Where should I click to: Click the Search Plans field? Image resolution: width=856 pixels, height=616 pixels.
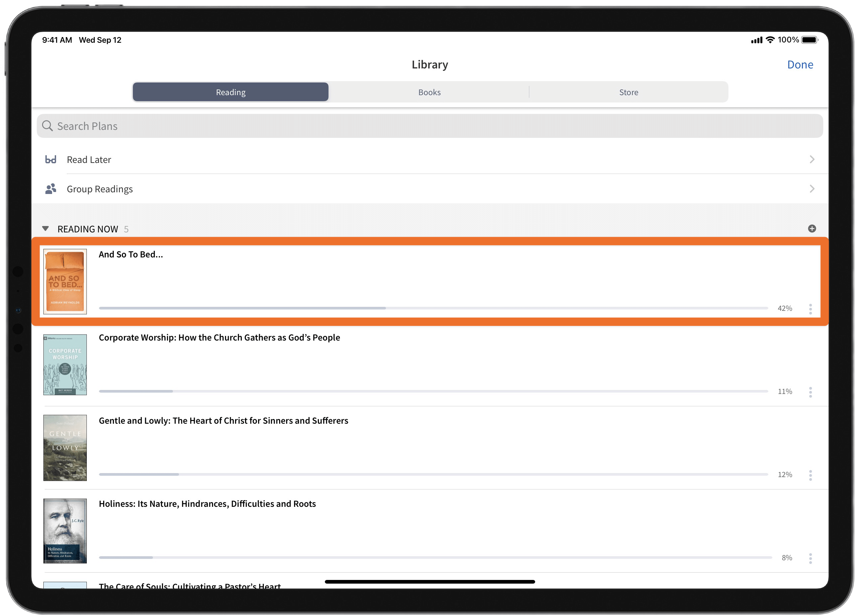(430, 126)
